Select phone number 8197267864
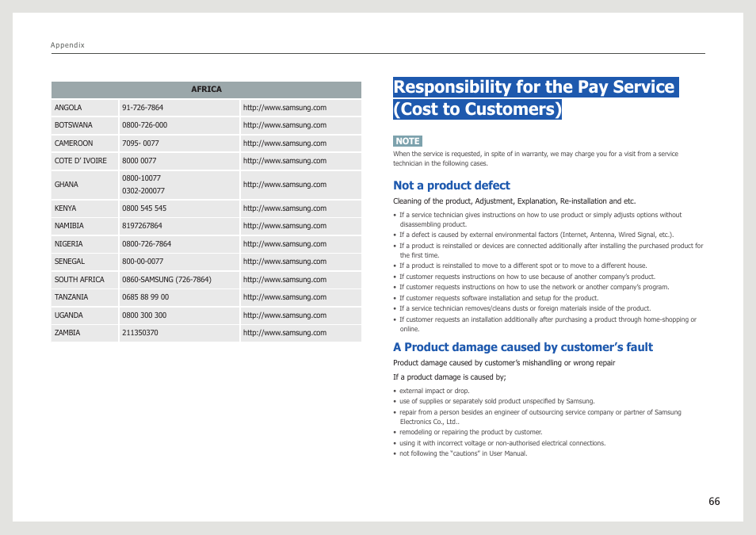Screen dimensions: 756x535 coord(142,226)
